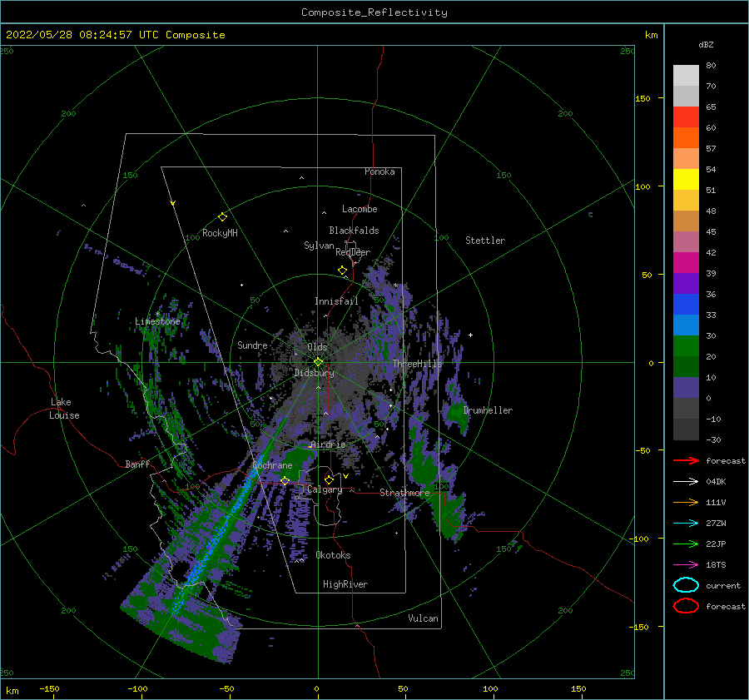Click the Banff label

[x=137, y=464]
